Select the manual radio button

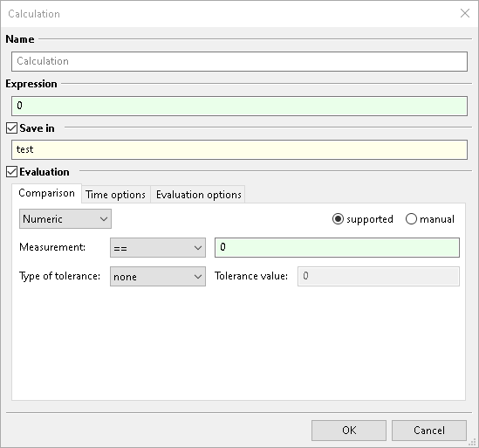(x=411, y=219)
